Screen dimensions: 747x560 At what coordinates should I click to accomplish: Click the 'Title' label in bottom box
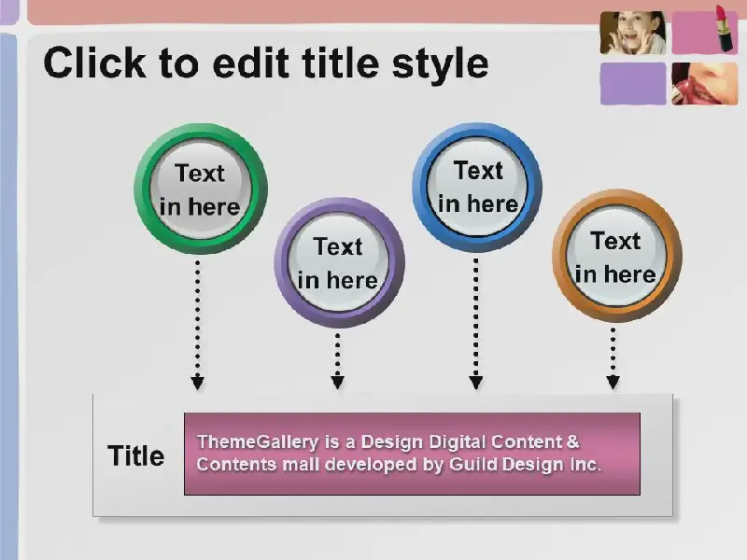135,455
